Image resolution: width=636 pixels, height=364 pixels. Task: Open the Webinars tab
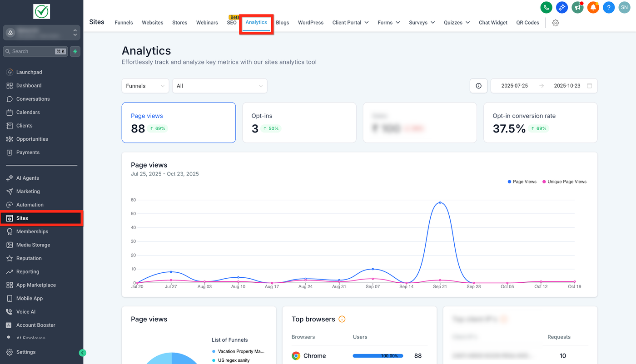(207, 23)
